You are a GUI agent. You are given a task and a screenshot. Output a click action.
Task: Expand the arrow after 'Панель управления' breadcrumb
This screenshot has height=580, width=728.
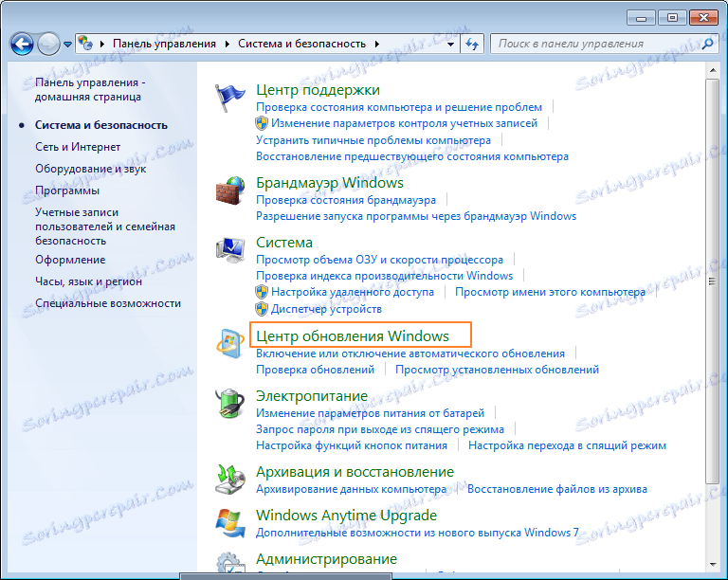[x=227, y=45]
